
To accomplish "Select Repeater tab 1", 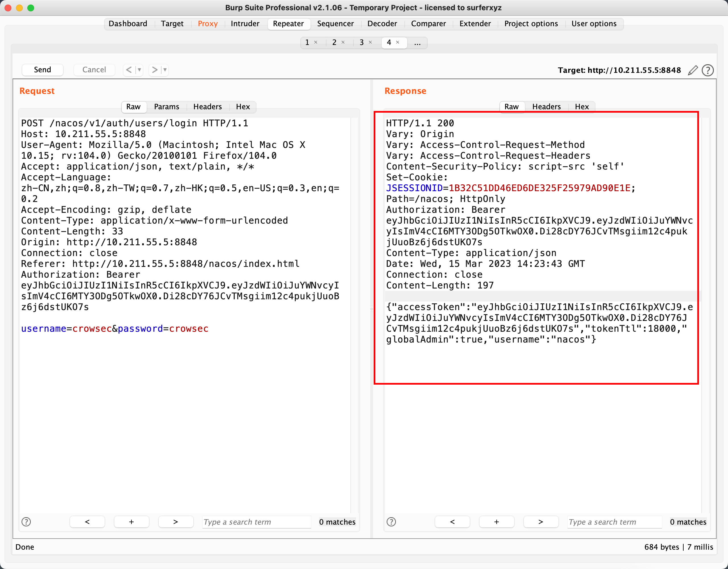I will coord(307,42).
